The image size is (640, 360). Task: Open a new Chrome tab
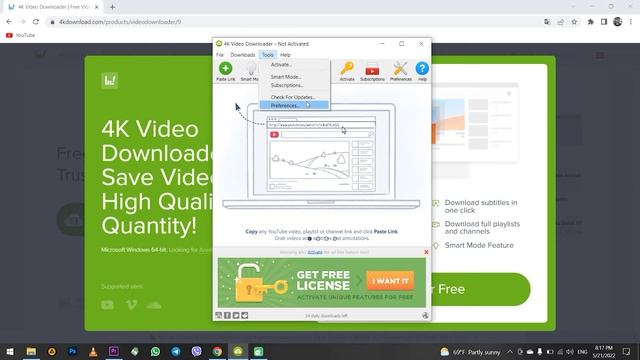click(x=112, y=7)
